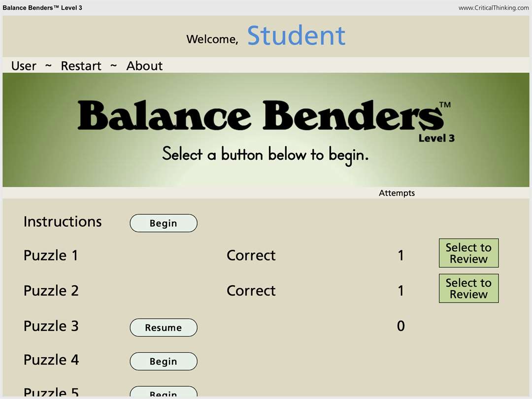Select to Review Puzzle 2
The height and width of the screenshot is (399, 532).
(468, 288)
